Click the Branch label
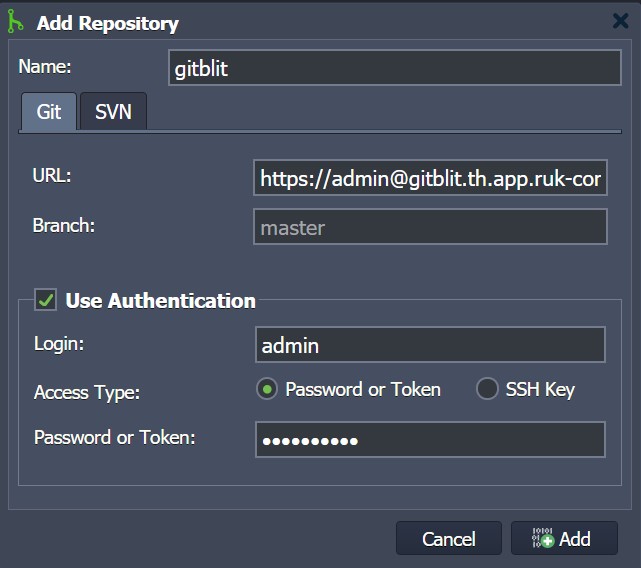The height and width of the screenshot is (568, 641). click(64, 225)
